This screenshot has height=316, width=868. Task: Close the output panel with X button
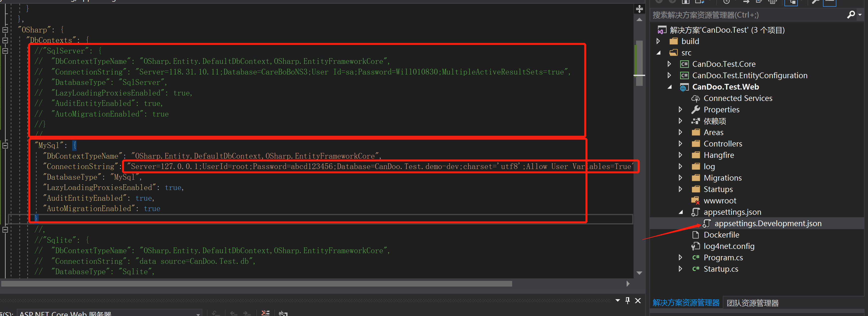[x=638, y=300]
